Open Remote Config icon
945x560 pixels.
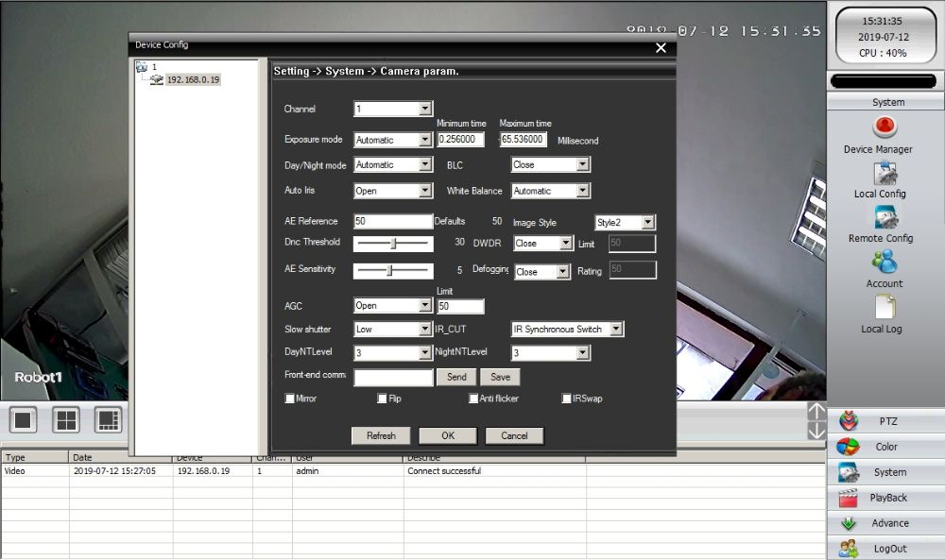pyautogui.click(x=886, y=217)
